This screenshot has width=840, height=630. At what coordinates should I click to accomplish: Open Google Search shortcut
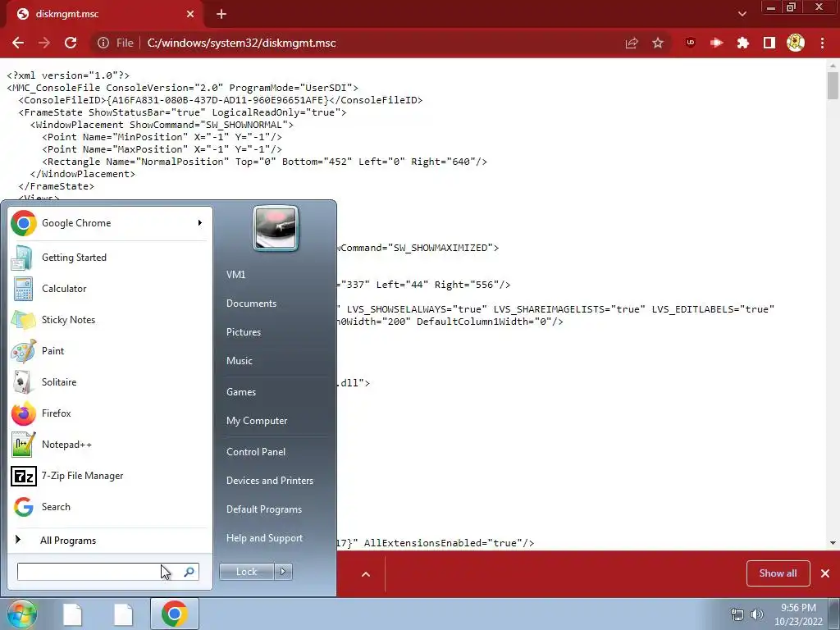(110, 507)
